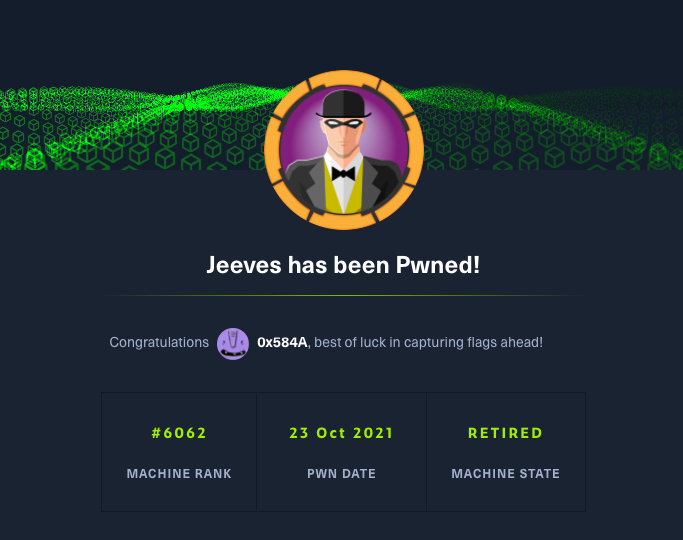Select the 23 Oct 2021 date
683x540 pixels.
click(x=341, y=433)
